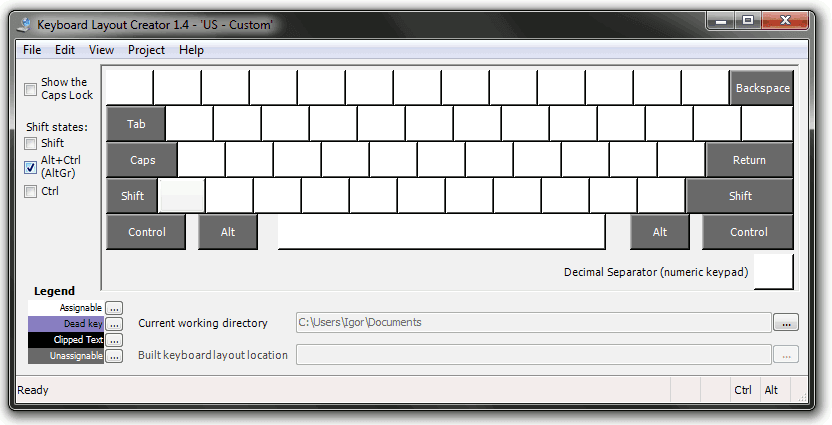Click the grey Unassignable swatch
This screenshot has height=425, width=832.
[66, 355]
